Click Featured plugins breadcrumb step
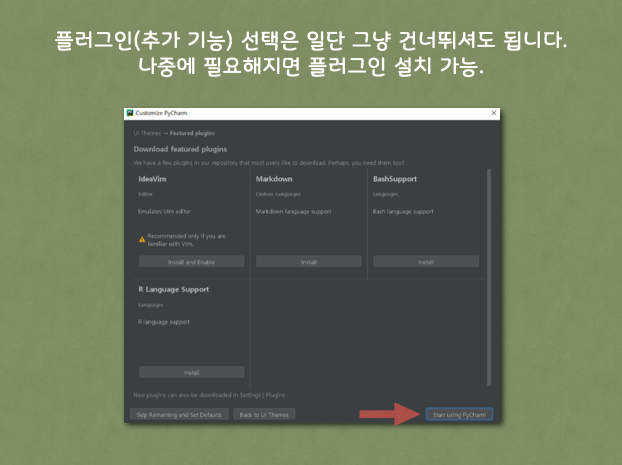This screenshot has width=622, height=465. pos(192,133)
